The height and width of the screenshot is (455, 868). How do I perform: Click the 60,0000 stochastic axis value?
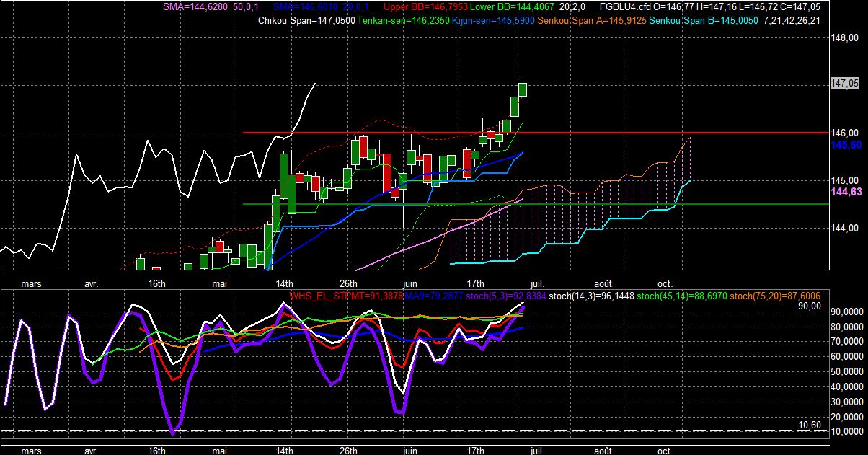click(x=846, y=356)
